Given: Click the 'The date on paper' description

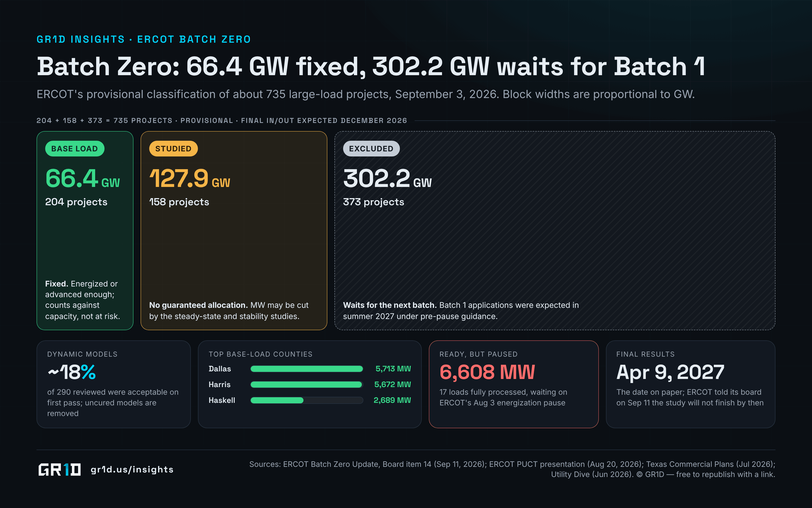Looking at the screenshot, I should 690,398.
